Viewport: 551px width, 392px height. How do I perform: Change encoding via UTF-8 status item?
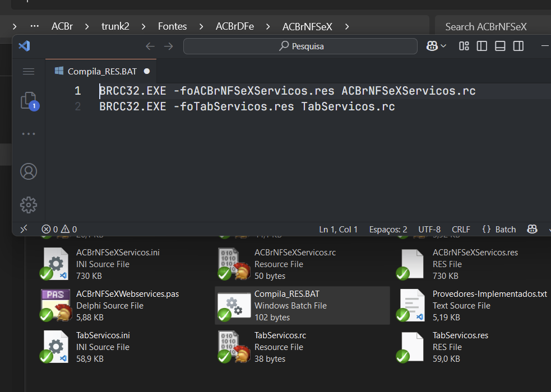pyautogui.click(x=429, y=230)
